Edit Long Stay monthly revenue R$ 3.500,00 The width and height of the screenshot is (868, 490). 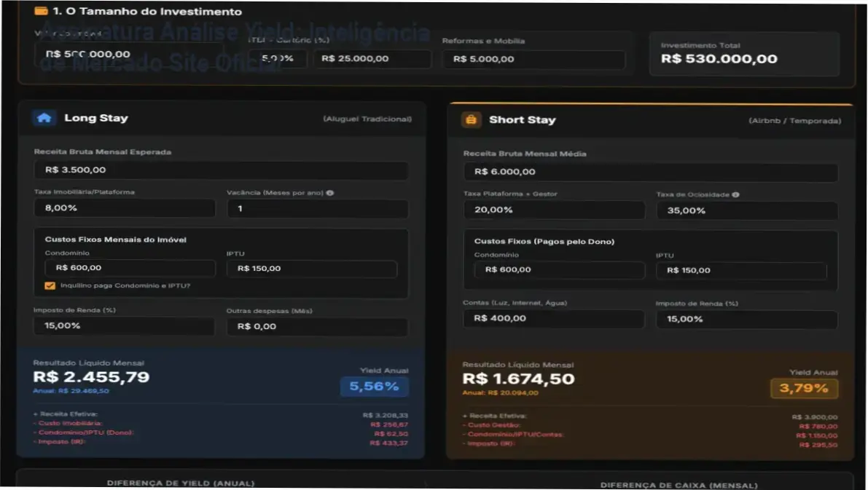[221, 170]
